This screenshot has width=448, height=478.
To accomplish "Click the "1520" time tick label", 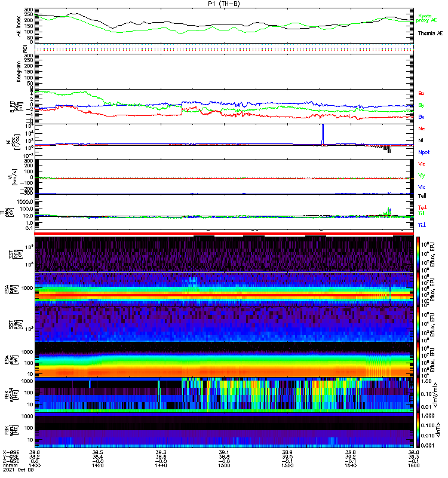I will point(287,465).
